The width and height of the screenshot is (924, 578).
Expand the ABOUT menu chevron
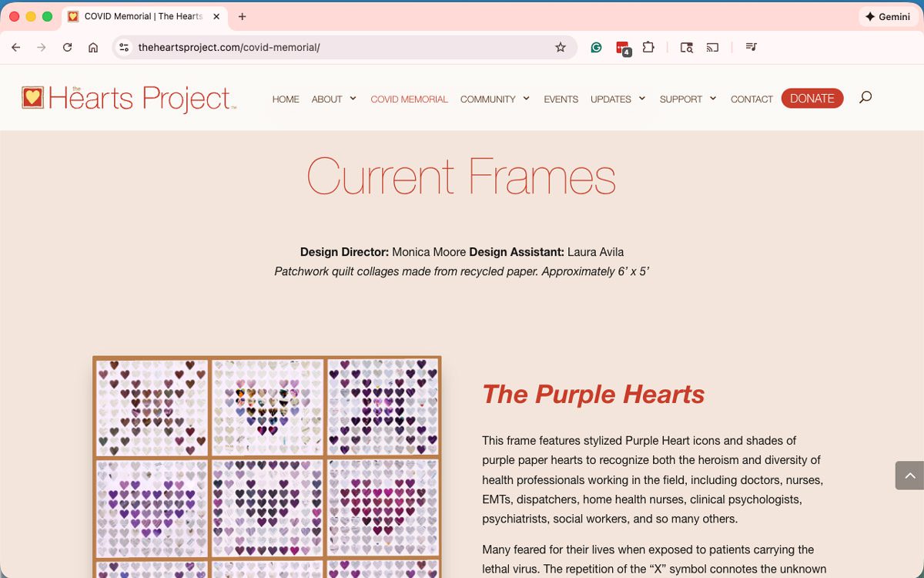(353, 98)
